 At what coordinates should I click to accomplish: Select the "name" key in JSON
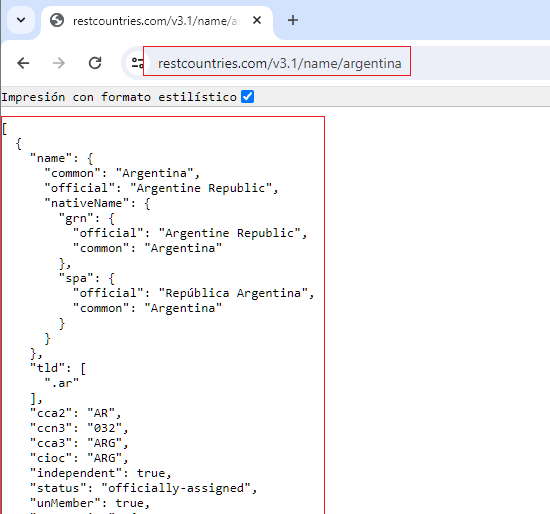click(51, 158)
